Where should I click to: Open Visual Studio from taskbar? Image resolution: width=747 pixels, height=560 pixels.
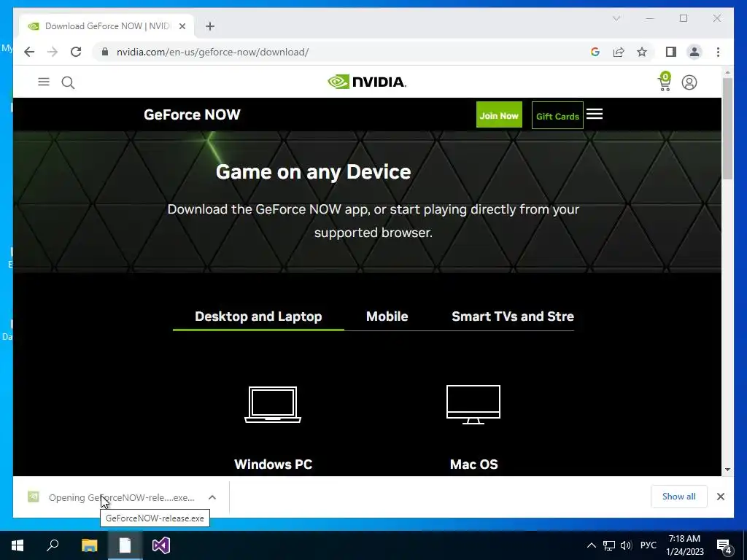pyautogui.click(x=161, y=545)
